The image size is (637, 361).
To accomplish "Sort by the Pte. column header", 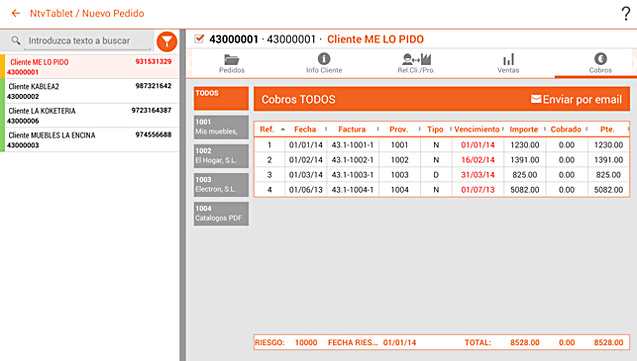I will (607, 129).
